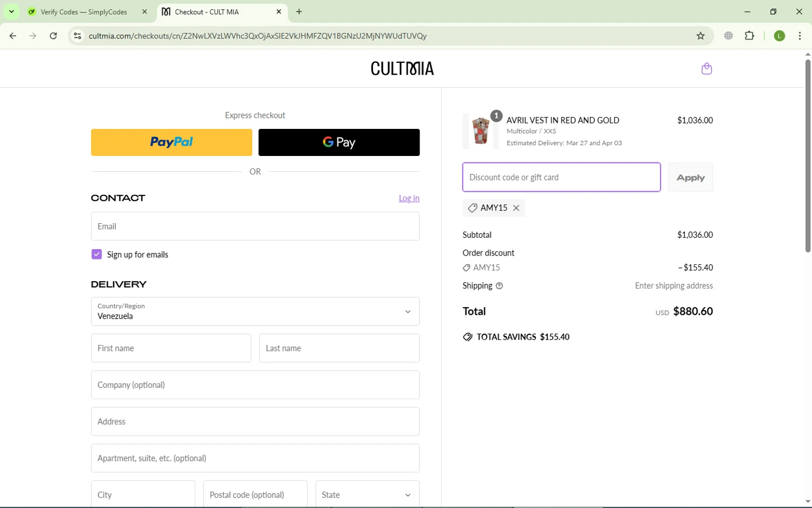Follow the Log in link

[409, 198]
